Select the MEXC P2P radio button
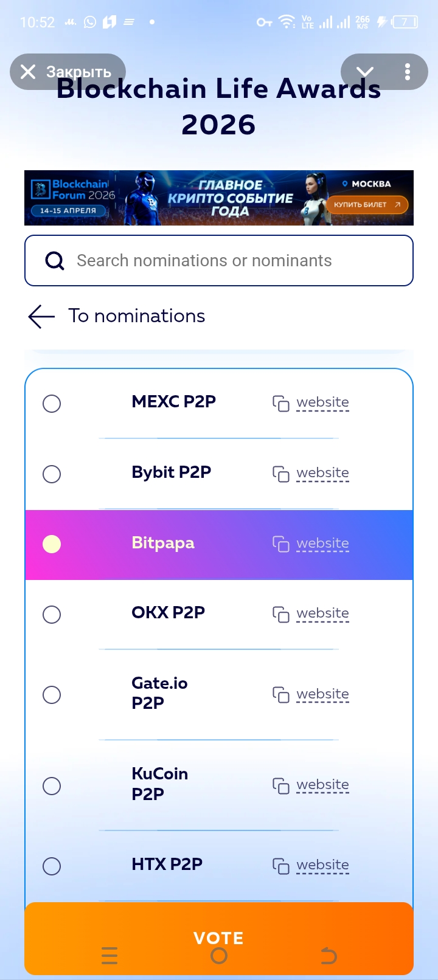Viewport: 438px width, 980px height. coord(52,404)
